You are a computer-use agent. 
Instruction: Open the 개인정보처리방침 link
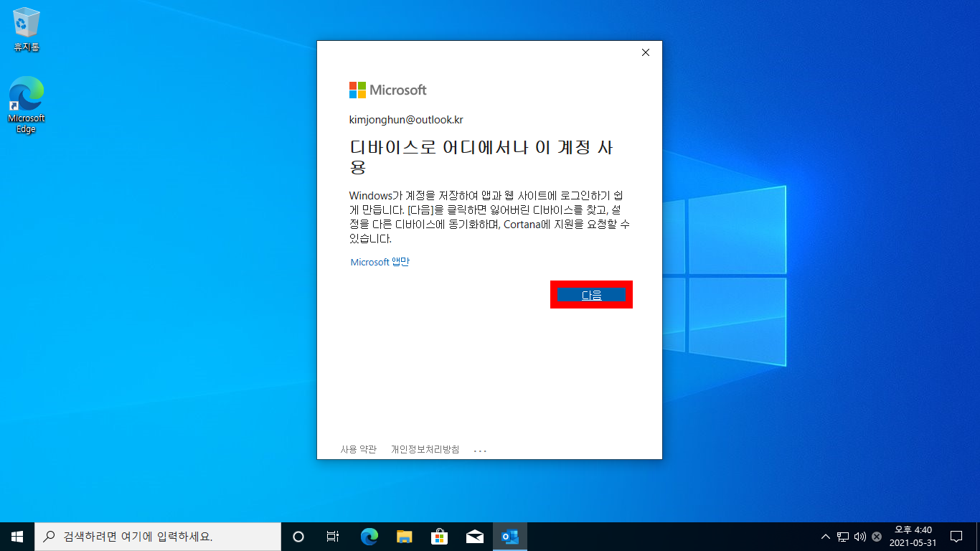[425, 450]
